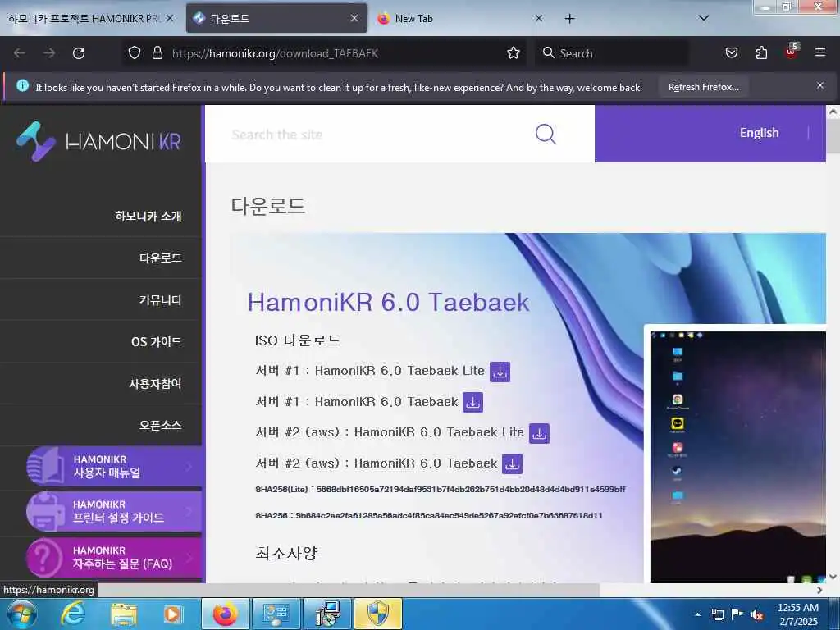Click the Firefox Search box
This screenshot has width=840, height=630.
pyautogui.click(x=610, y=53)
